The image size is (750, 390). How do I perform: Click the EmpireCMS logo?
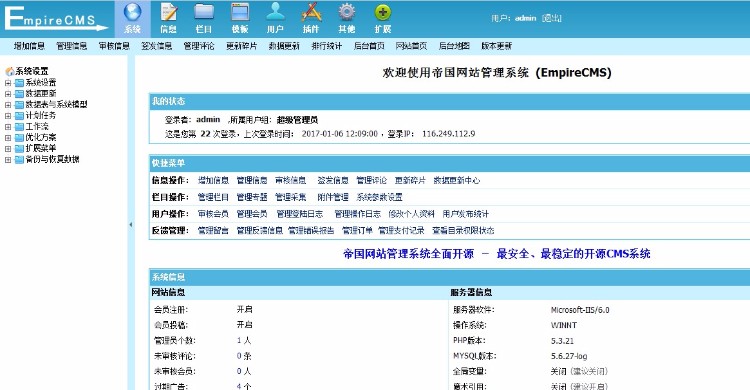(x=56, y=19)
